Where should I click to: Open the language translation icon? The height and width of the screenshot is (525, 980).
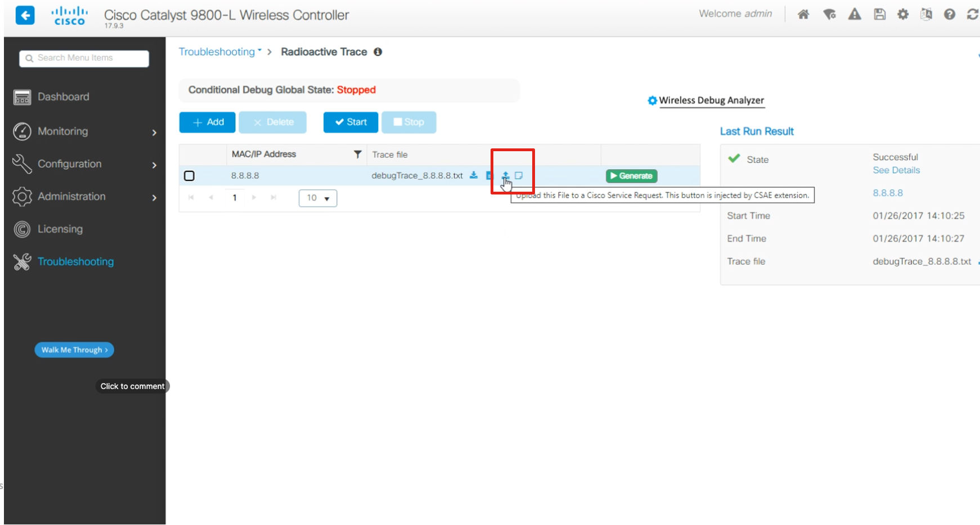pyautogui.click(x=926, y=14)
